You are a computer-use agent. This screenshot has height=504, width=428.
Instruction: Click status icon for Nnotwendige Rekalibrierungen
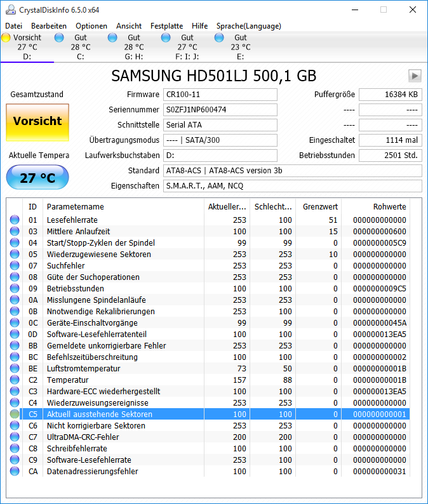click(x=15, y=311)
